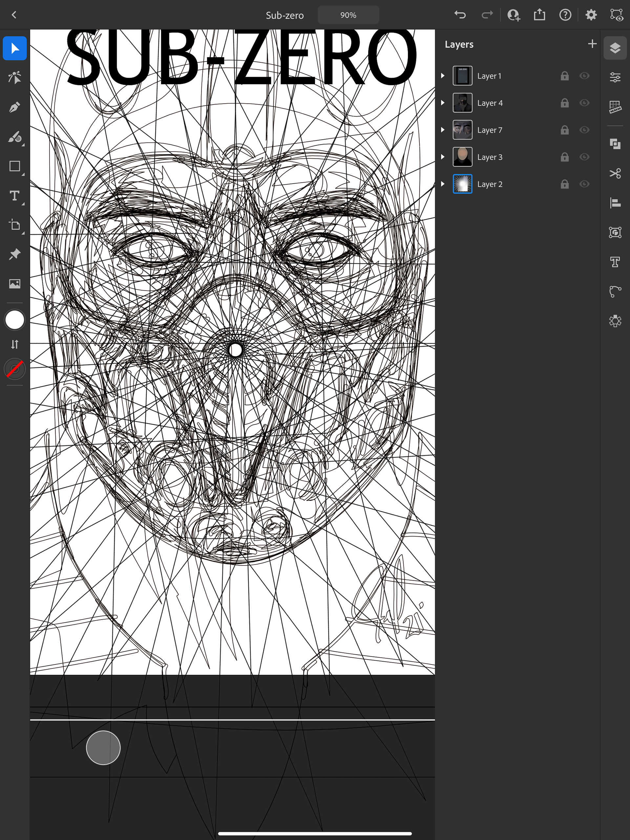Go back using the back arrow

14,15
